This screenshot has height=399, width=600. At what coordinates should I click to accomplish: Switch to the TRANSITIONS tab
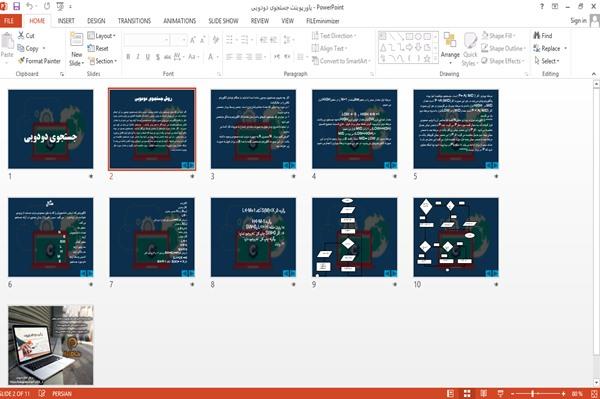(x=134, y=21)
